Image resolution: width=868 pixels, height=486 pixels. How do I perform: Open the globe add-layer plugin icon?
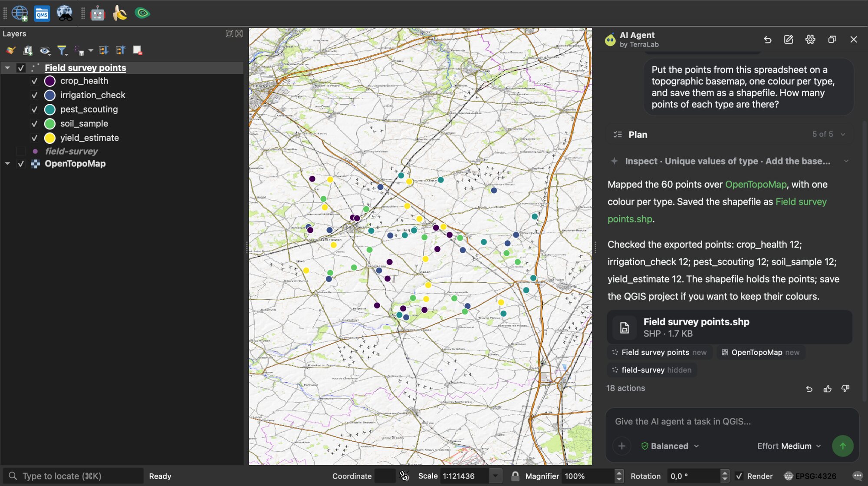[x=20, y=13]
